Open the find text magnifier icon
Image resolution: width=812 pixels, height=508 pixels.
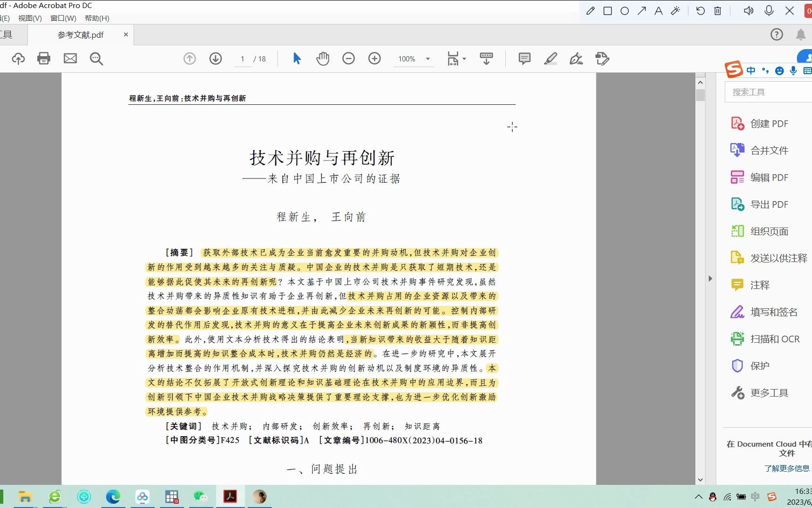[x=96, y=59]
